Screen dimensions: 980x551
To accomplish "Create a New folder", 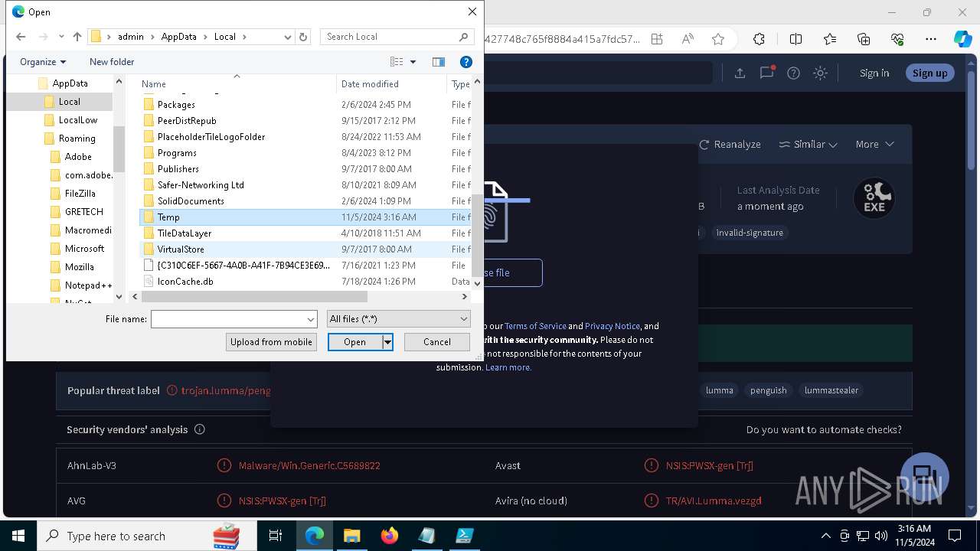I will pyautogui.click(x=112, y=62).
